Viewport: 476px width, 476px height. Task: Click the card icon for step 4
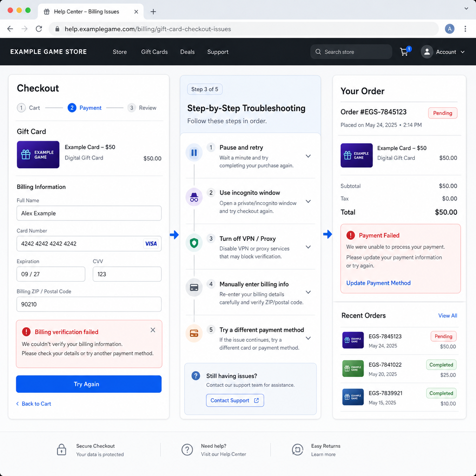coord(194,287)
